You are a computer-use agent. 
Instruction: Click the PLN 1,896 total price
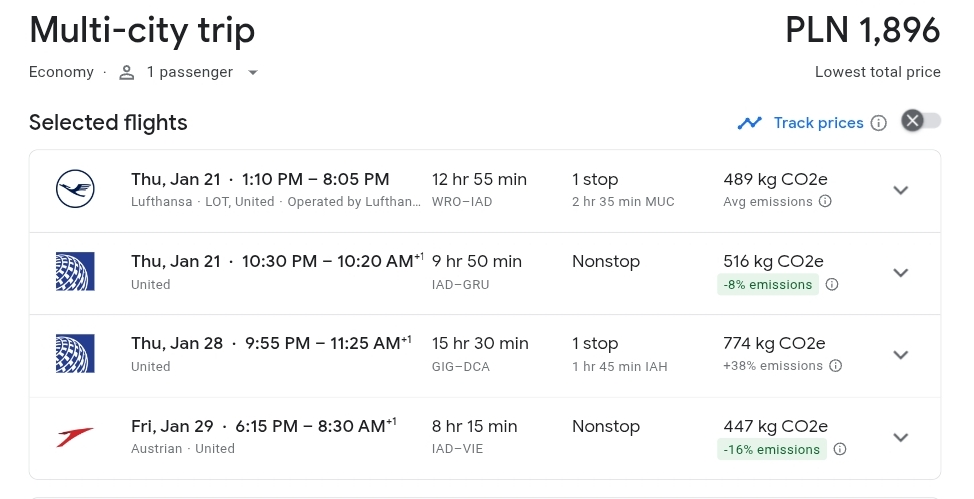coord(863,30)
